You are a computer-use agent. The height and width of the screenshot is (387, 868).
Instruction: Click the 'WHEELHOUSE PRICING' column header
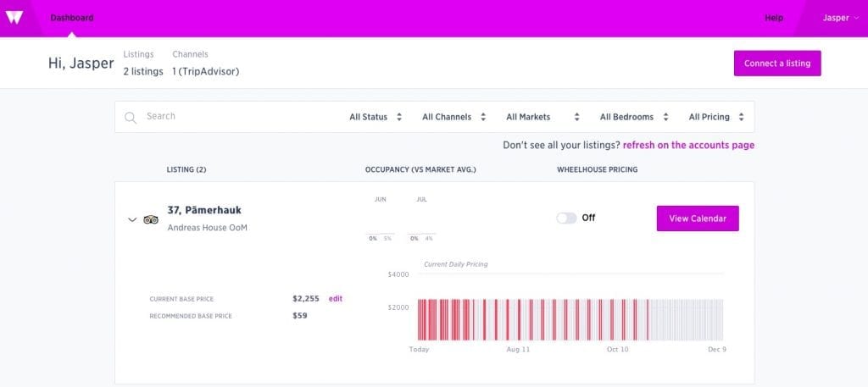(598, 169)
